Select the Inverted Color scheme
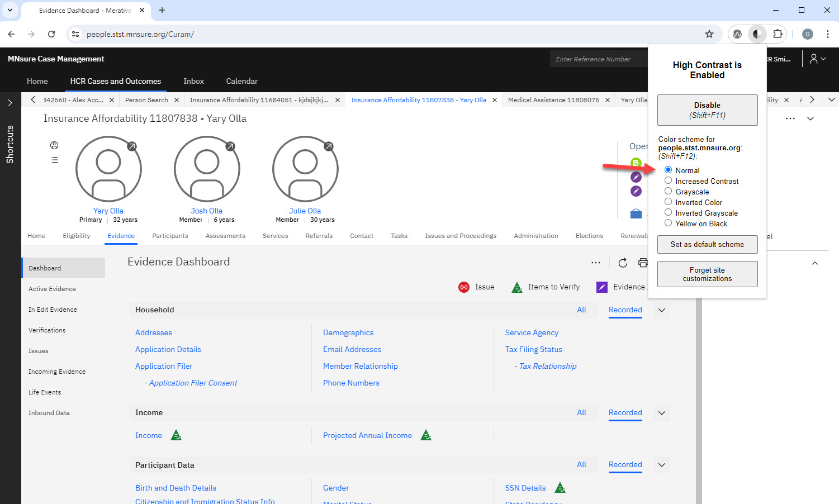This screenshot has height=504, width=839. [x=668, y=202]
